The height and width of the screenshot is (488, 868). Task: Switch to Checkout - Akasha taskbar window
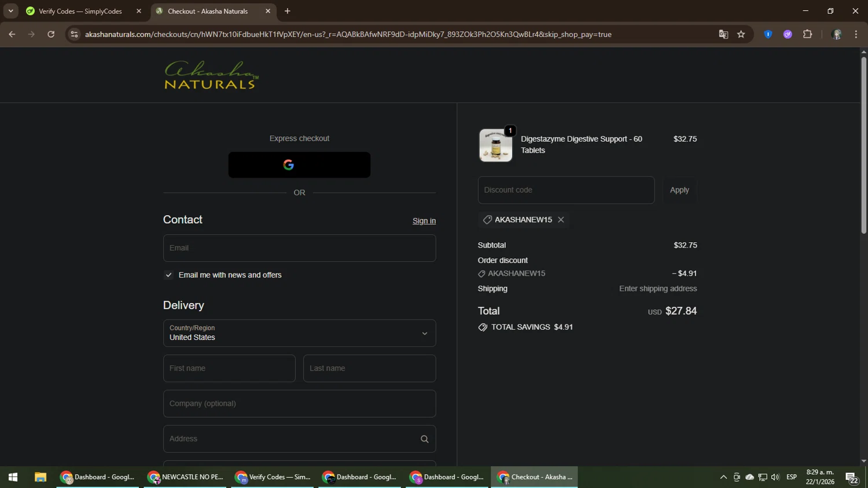pyautogui.click(x=535, y=477)
